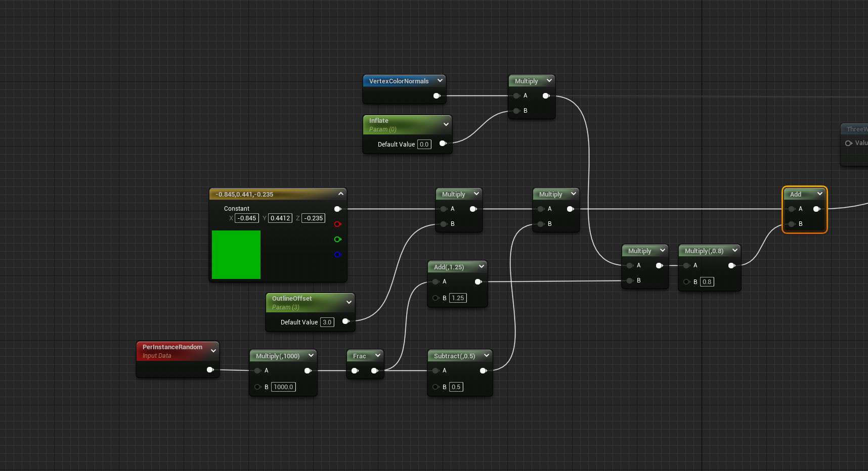The width and height of the screenshot is (868, 471).
Task: Expand the Subtract(,0.5) node chevron
Action: click(x=487, y=355)
